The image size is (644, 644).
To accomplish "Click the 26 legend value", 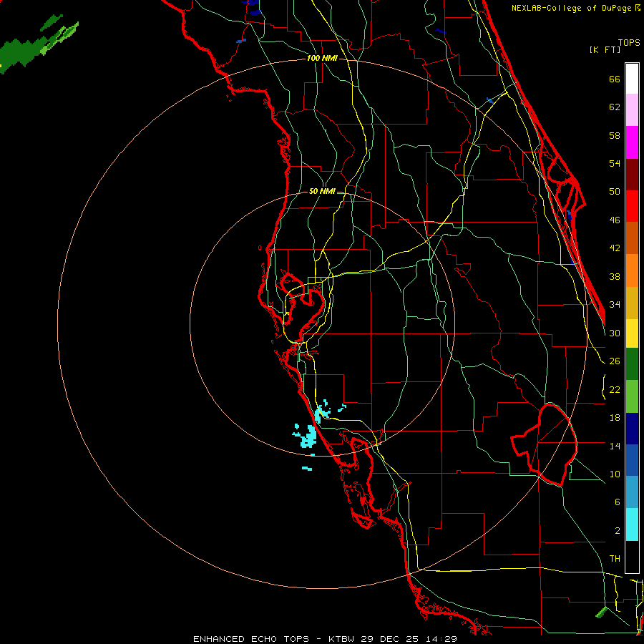I will pyautogui.click(x=615, y=361).
